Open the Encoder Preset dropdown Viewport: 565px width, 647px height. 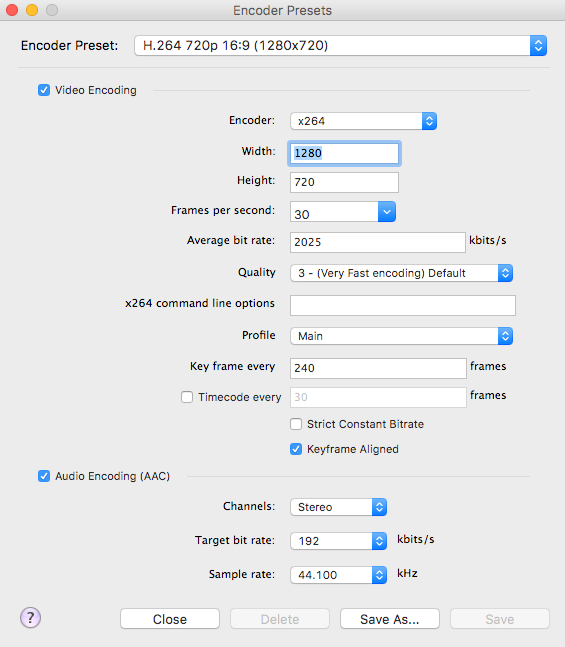pyautogui.click(x=340, y=45)
